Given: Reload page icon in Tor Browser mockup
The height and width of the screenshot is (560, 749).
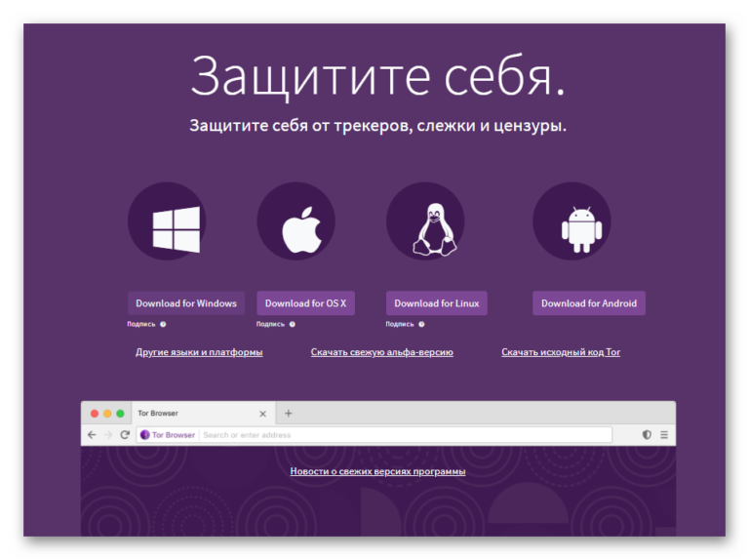Looking at the screenshot, I should coord(125,435).
